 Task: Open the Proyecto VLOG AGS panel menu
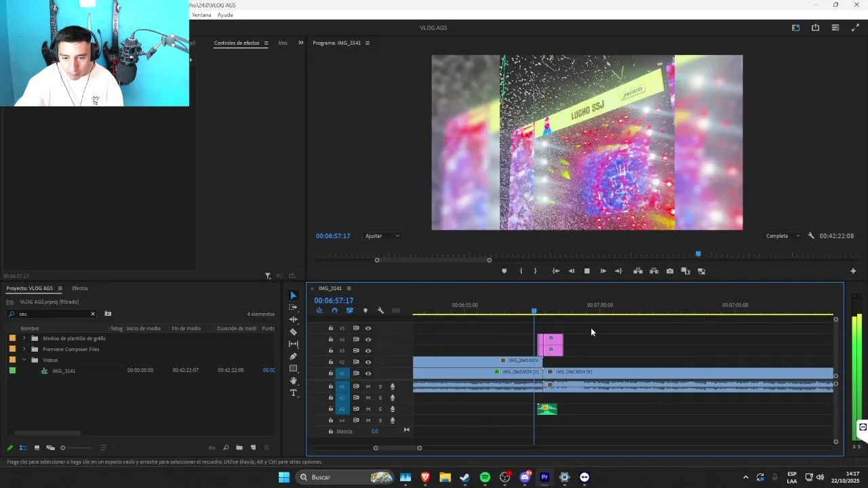[60, 288]
